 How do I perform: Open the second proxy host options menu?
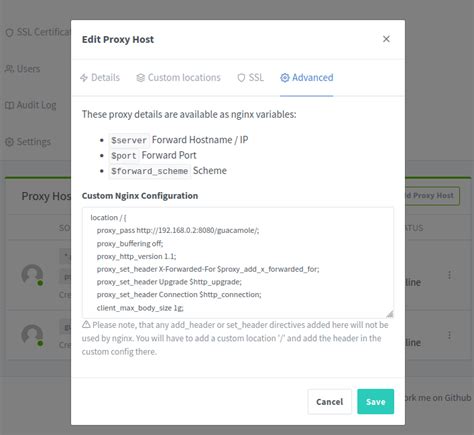pos(449,335)
